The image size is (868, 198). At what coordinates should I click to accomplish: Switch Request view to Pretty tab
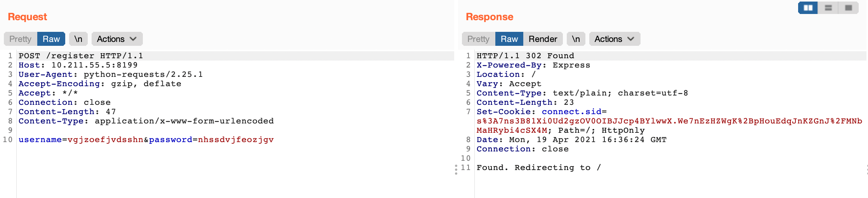[x=21, y=39]
